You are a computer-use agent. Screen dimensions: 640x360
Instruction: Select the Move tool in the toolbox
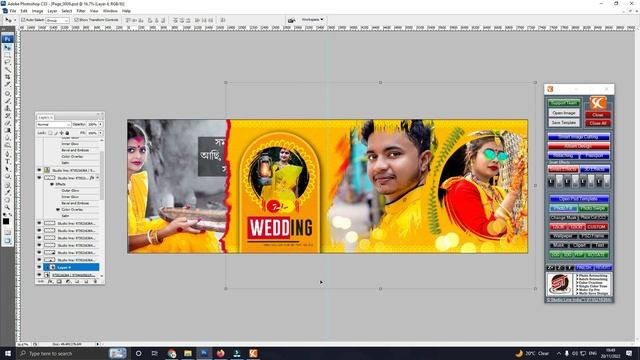7,47
